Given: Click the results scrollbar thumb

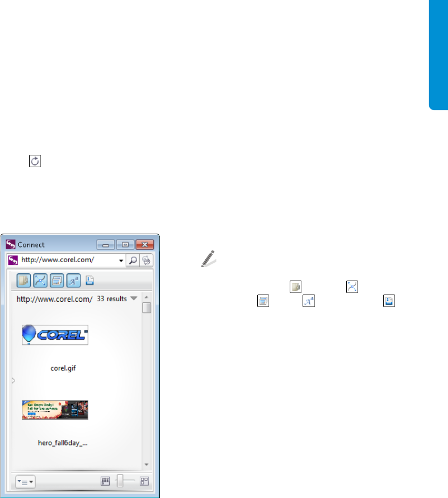Looking at the screenshot, I should coord(147,308).
